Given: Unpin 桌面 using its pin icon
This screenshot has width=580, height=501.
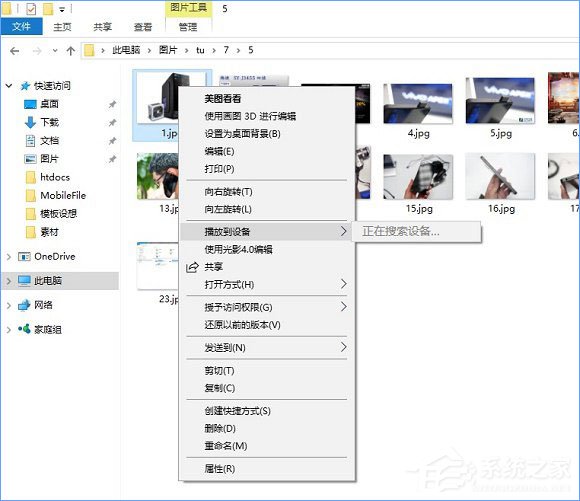Looking at the screenshot, I should click(x=112, y=104).
